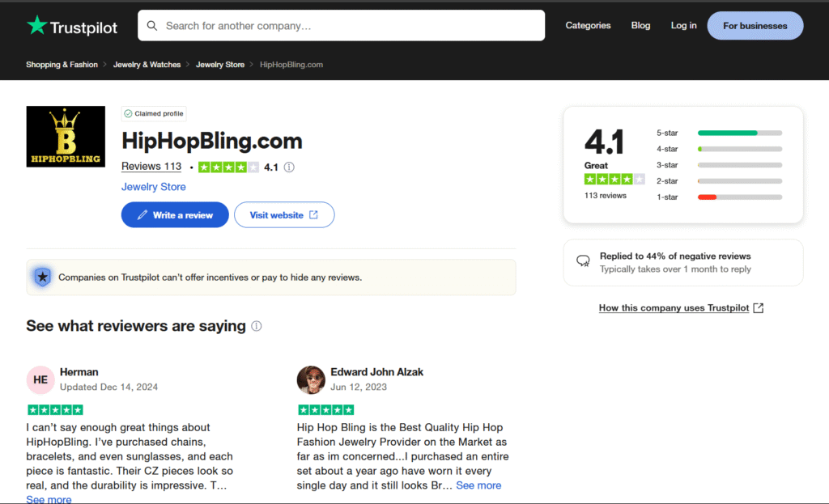
Task: Click the Reviews 113 link
Action: (151, 167)
